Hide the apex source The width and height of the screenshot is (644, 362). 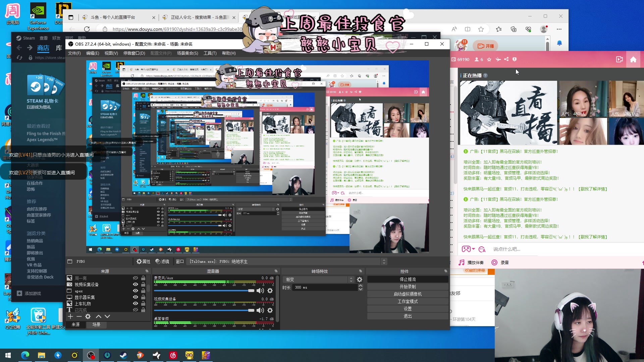point(135,291)
